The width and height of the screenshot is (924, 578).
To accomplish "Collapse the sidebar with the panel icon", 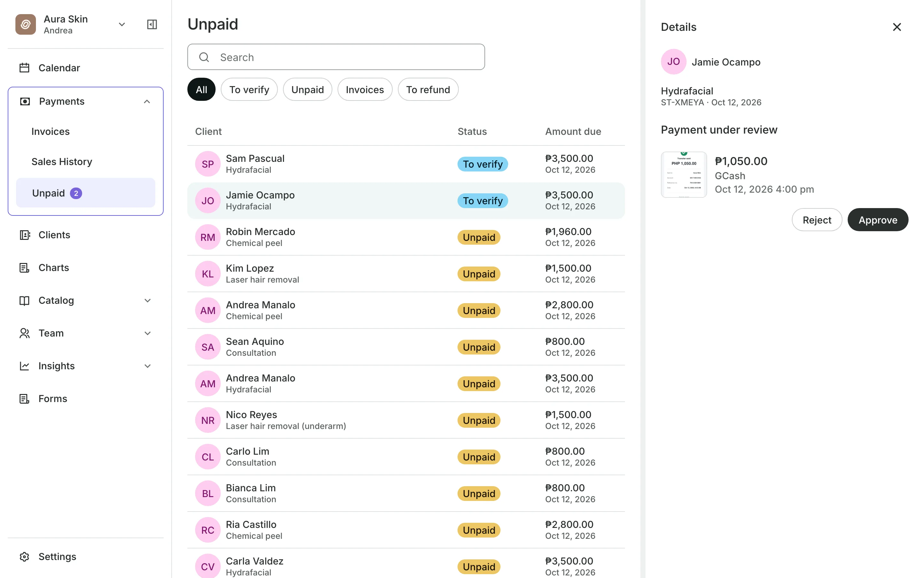I will (x=152, y=24).
